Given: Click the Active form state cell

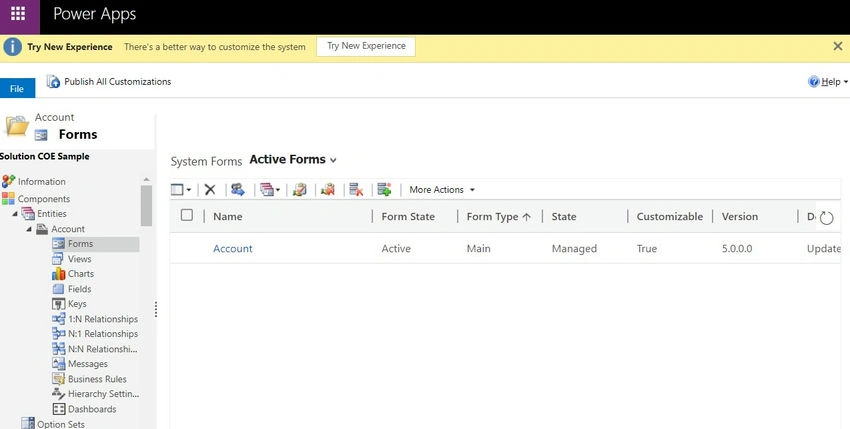Looking at the screenshot, I should pos(396,248).
